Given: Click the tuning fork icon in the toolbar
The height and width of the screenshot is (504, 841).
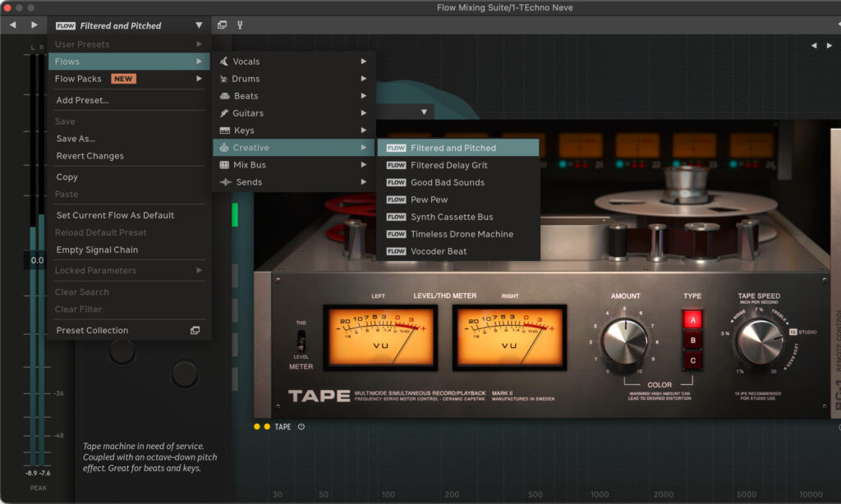Looking at the screenshot, I should click(240, 25).
